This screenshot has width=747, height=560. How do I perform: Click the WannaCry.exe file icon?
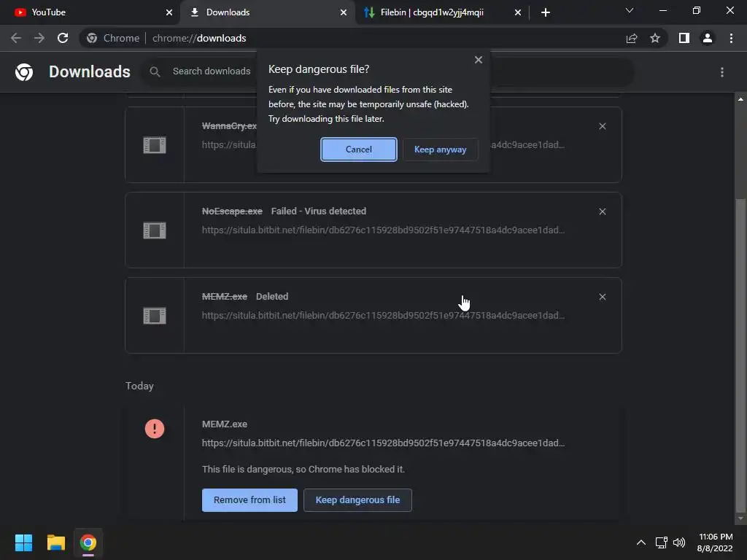[x=155, y=145]
